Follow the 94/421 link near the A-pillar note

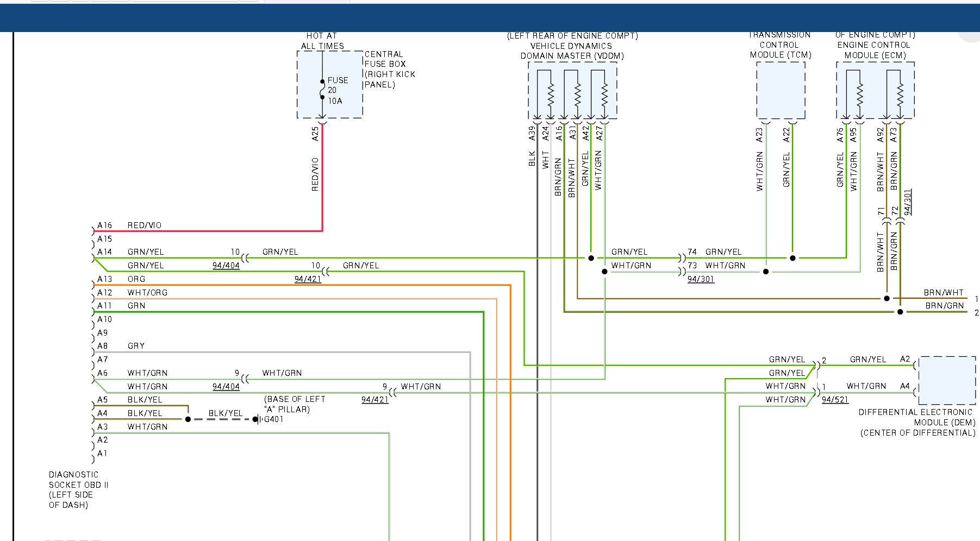pyautogui.click(x=375, y=400)
